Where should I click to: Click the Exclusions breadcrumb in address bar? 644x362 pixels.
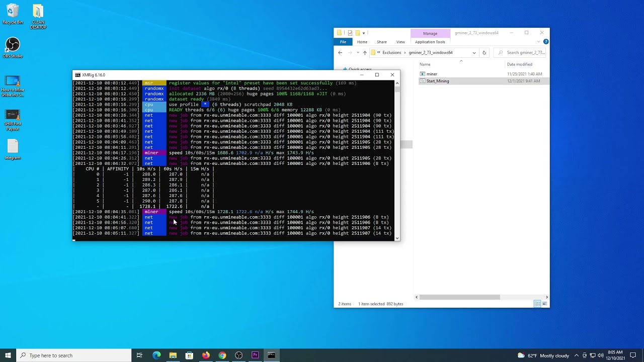coord(392,52)
